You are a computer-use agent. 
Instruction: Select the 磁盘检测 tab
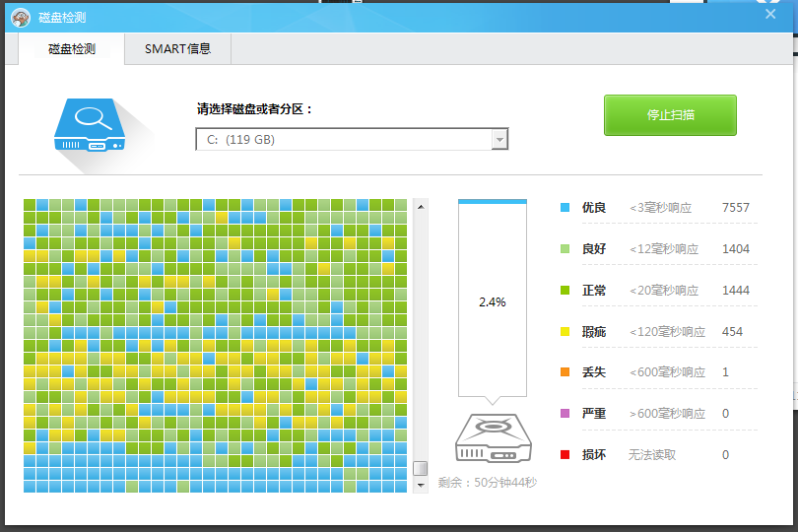pos(72,48)
